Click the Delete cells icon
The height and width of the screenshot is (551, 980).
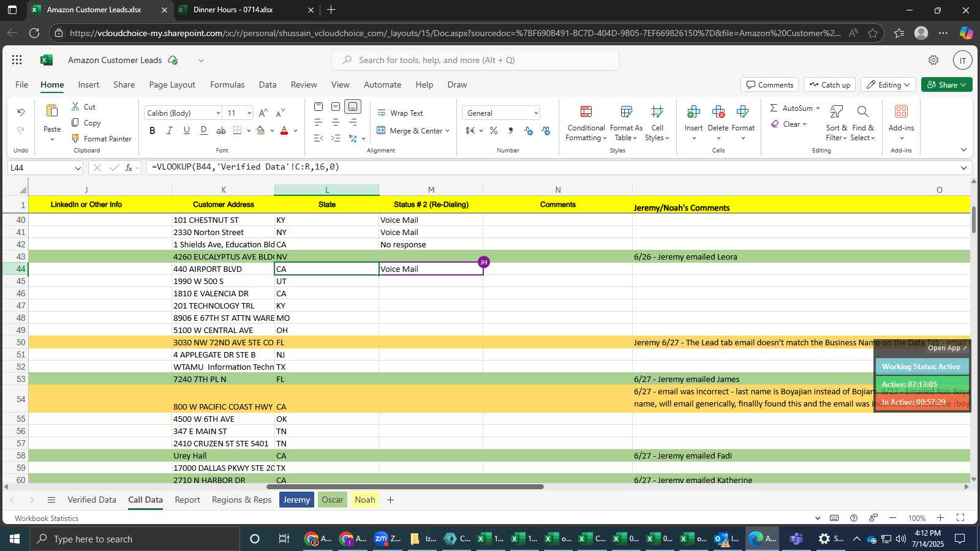718,111
